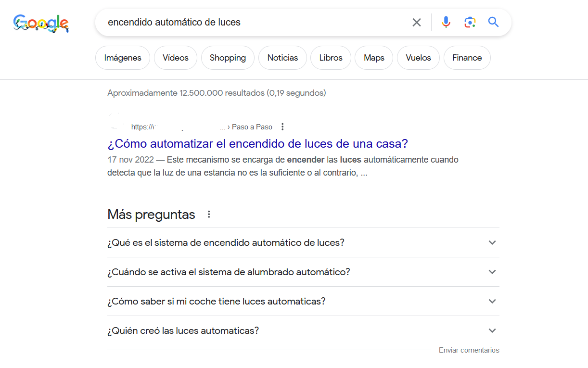Click the Paso a Paso breadcrumb
This screenshot has width=588, height=368.
point(252,127)
